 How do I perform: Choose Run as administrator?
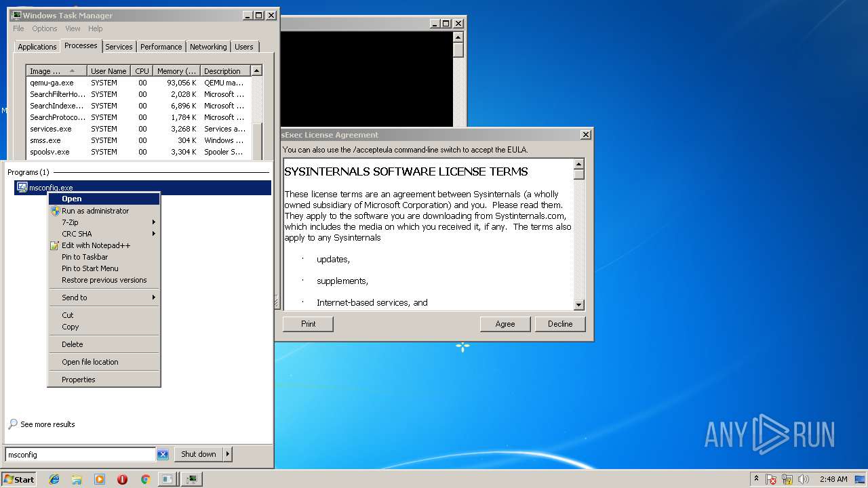104,211
